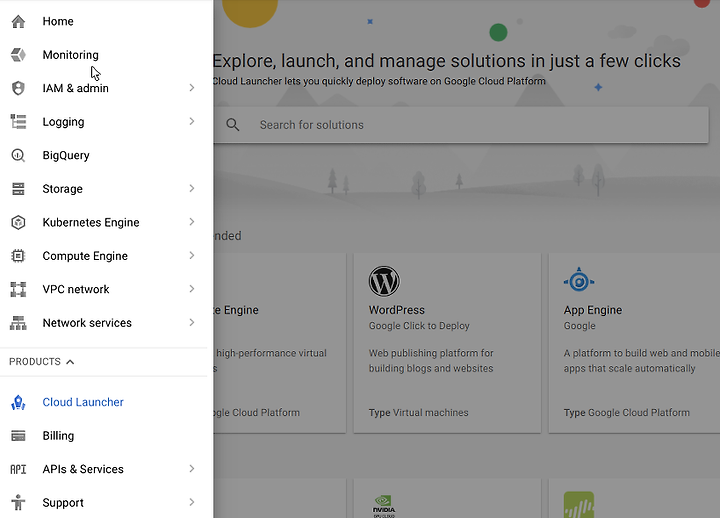
Task: Collapse the PRODUCTS section caret
Action: (70, 362)
